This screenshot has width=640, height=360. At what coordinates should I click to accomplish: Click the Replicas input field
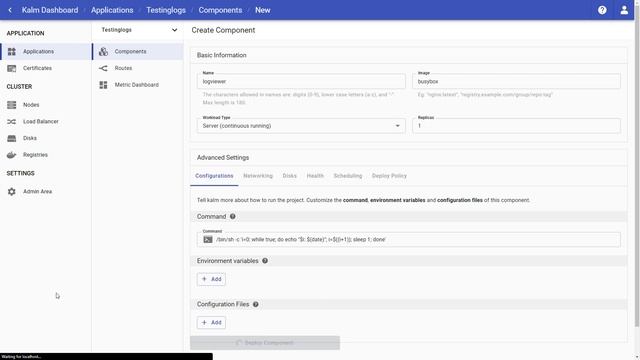pyautogui.click(x=516, y=126)
